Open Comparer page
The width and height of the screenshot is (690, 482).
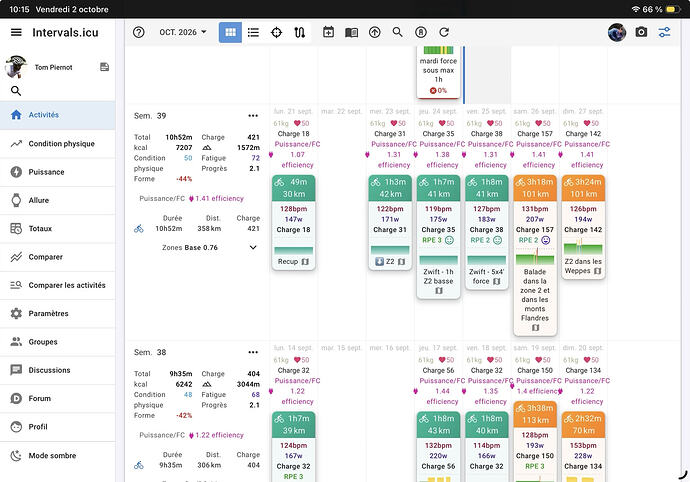58,257
